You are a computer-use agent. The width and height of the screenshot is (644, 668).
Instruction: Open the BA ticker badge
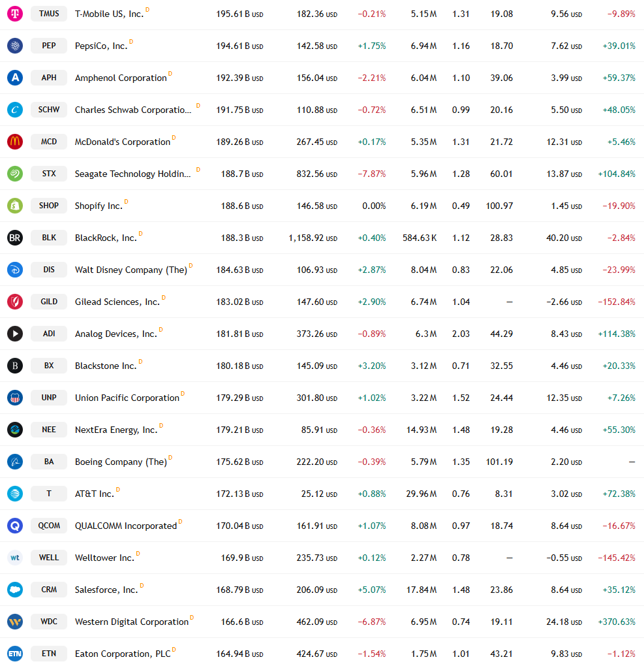[49, 462]
